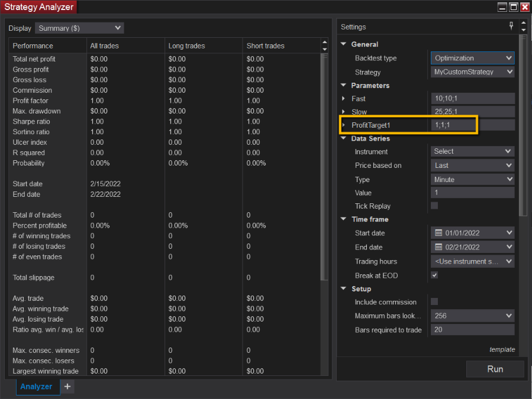Minimize the Strategy Analyzer window
This screenshot has width=532, height=399.
(502, 7)
